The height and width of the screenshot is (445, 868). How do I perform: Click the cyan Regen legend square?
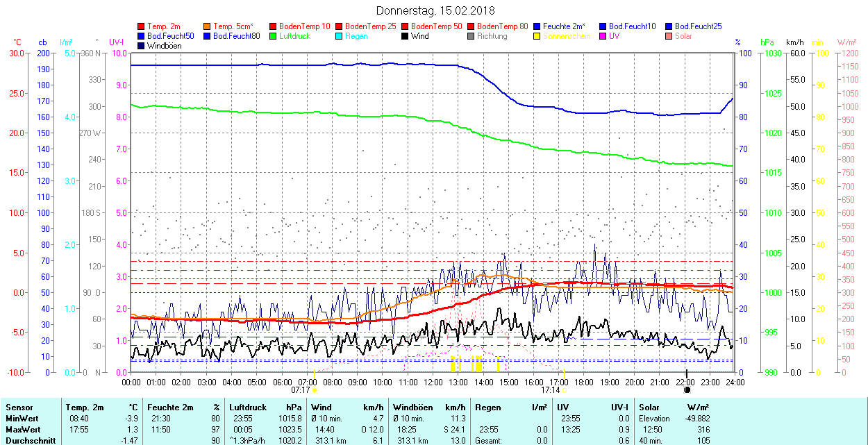340,36
